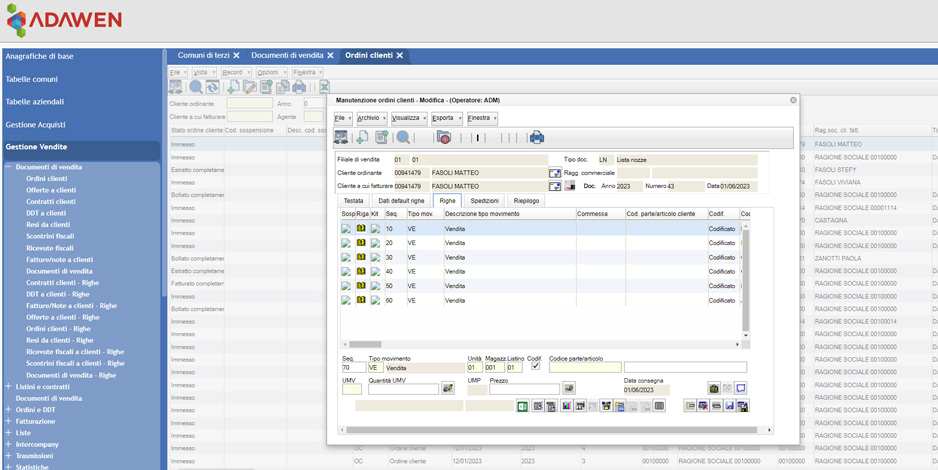Viewport: 938px width, 470px height.
Task: Click Gestione Acquisti in the left panel
Action: pos(36,125)
